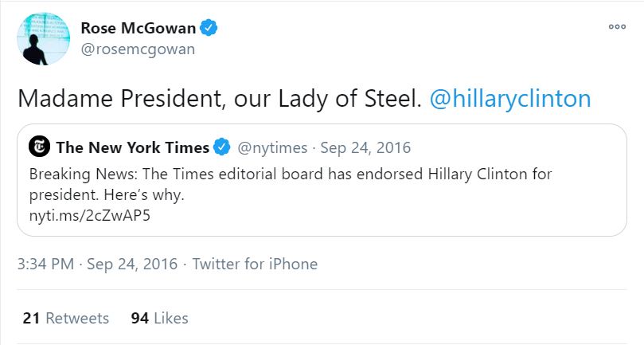Click the @hillaryclinton mention
The image size is (644, 345).
[x=509, y=99]
